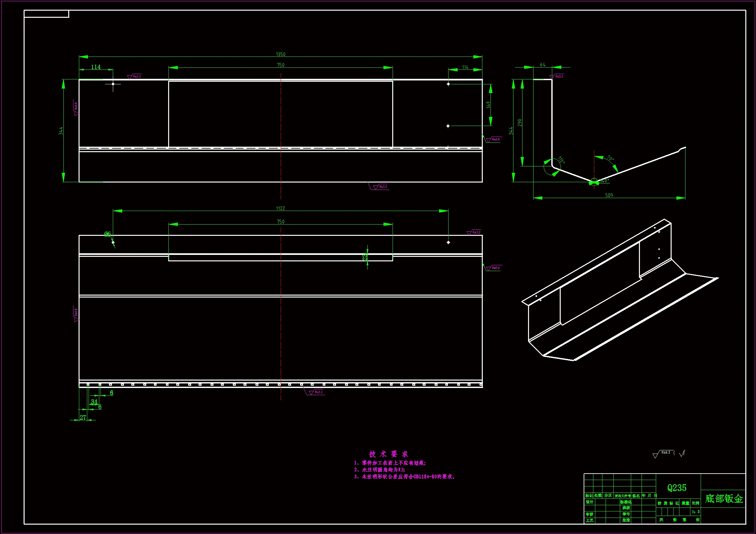Select the 27 edge offset dimension at bottom left
The width and height of the screenshot is (756, 534).
pos(83,417)
